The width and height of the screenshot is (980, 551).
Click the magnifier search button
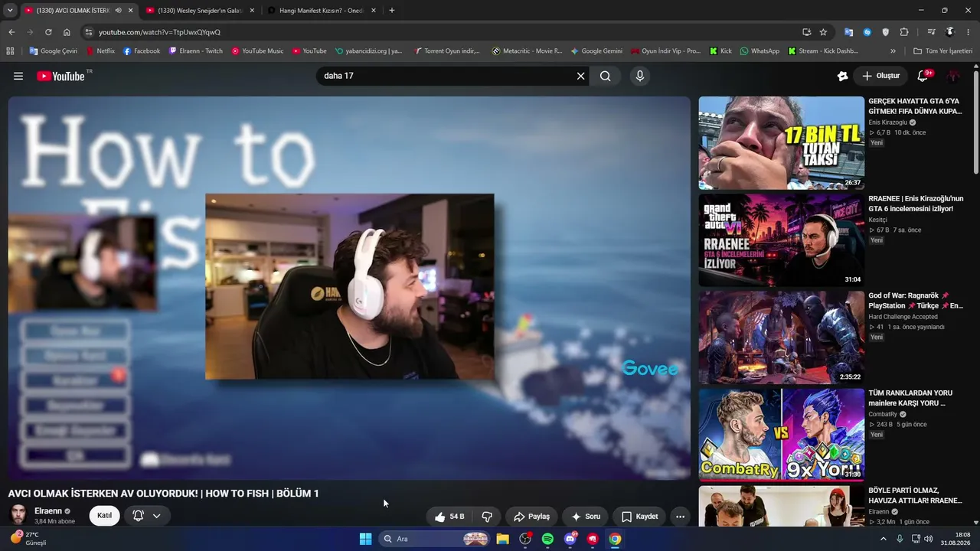pos(605,76)
